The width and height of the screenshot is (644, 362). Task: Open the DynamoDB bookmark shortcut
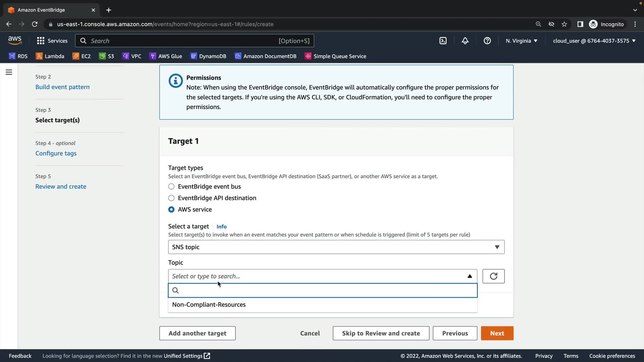click(x=208, y=56)
